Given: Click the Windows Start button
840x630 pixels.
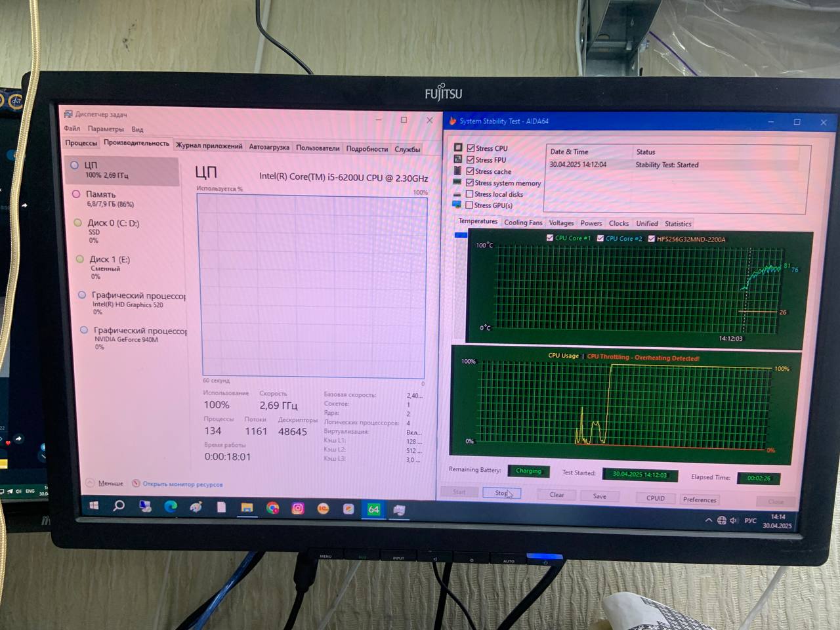Looking at the screenshot, I should 94,505.
